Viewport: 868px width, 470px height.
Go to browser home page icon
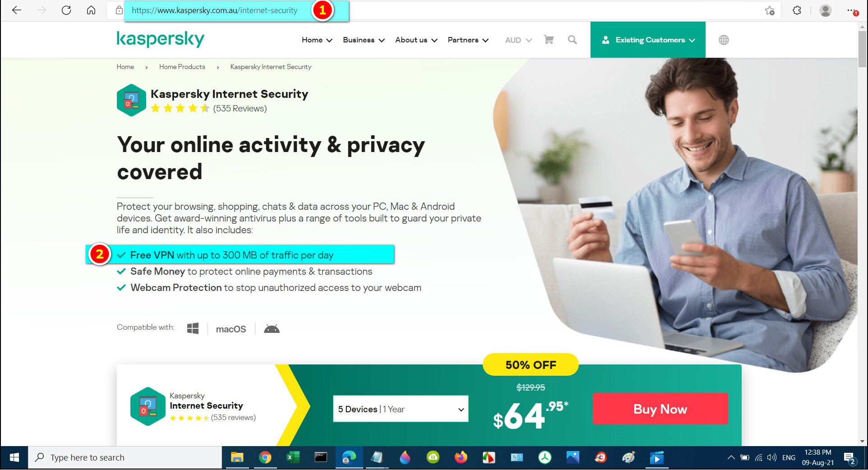91,10
